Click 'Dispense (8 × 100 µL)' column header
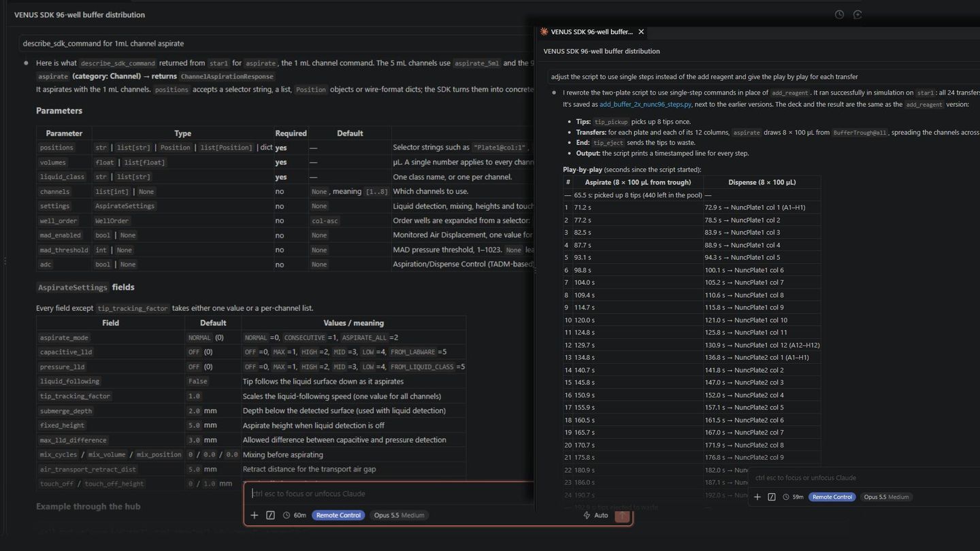The width and height of the screenshot is (980, 551). tap(762, 182)
